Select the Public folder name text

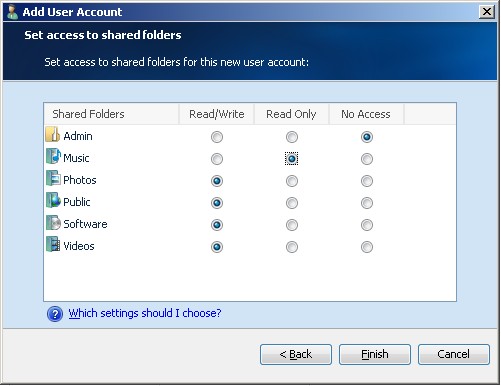coord(77,202)
